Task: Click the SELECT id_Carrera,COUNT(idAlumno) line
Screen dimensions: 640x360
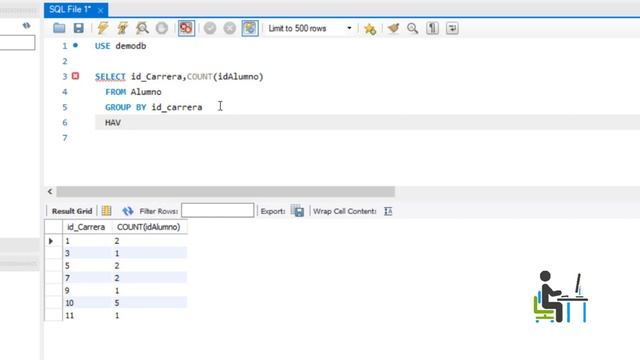Action: tap(179, 77)
